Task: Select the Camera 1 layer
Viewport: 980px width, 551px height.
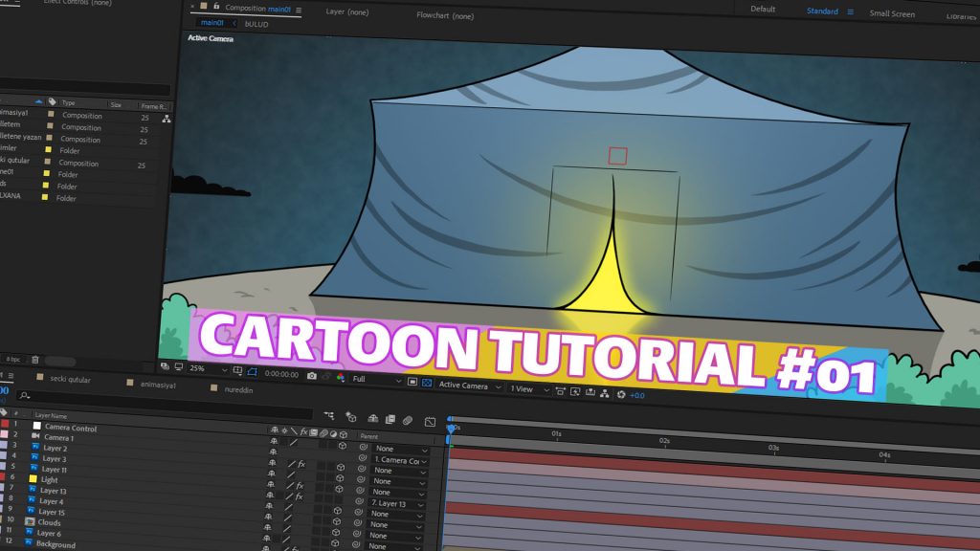Action: (58, 438)
